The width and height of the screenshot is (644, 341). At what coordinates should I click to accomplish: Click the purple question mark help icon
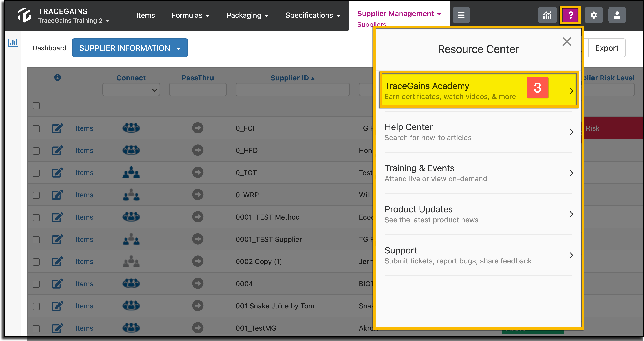[x=570, y=15]
